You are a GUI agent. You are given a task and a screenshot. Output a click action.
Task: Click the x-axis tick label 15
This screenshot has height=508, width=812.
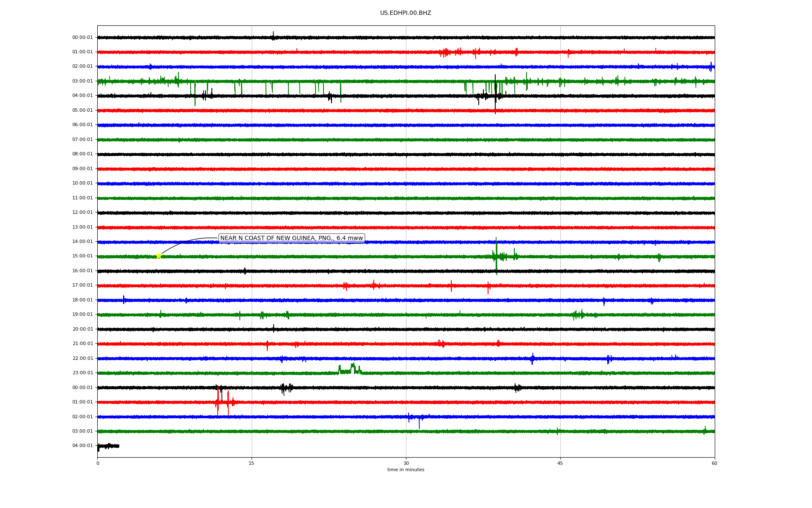[252, 463]
